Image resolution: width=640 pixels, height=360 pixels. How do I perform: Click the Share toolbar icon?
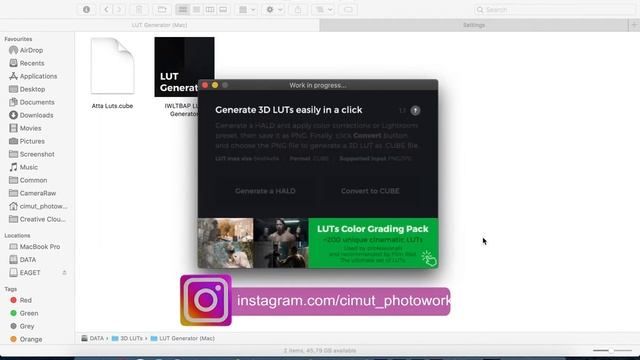point(298,9)
